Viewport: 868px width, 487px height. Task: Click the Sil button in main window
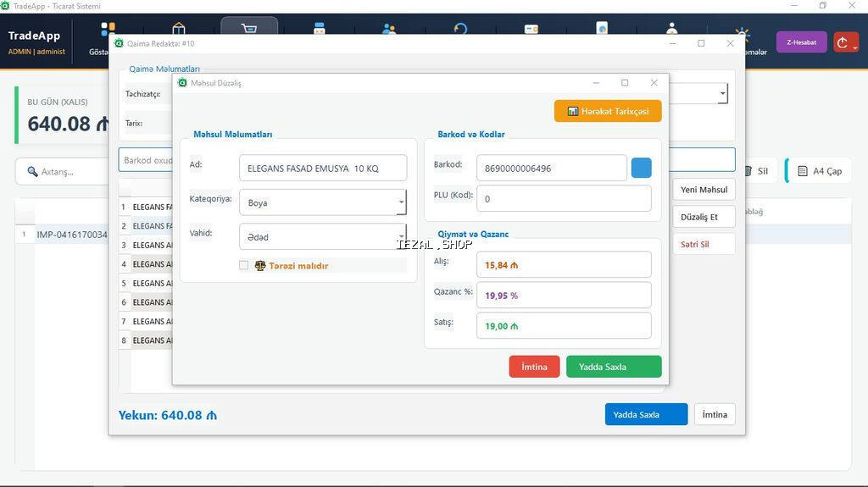(x=762, y=171)
